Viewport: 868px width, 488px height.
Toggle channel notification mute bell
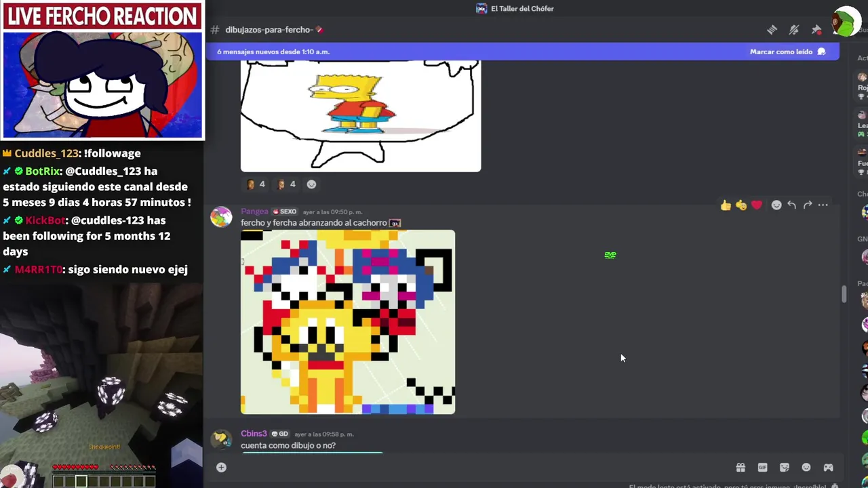click(794, 30)
